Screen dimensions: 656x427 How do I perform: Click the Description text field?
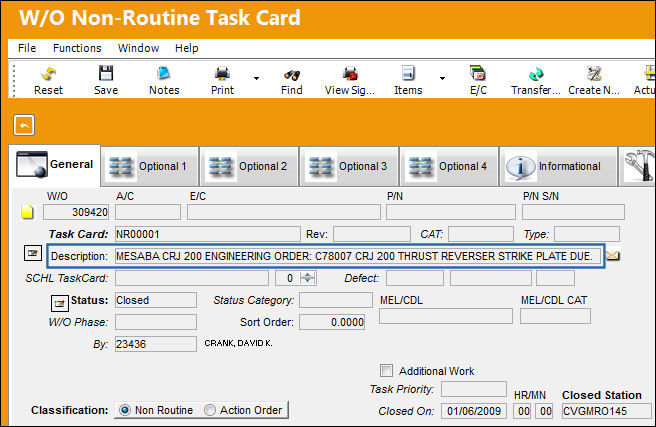[359, 256]
